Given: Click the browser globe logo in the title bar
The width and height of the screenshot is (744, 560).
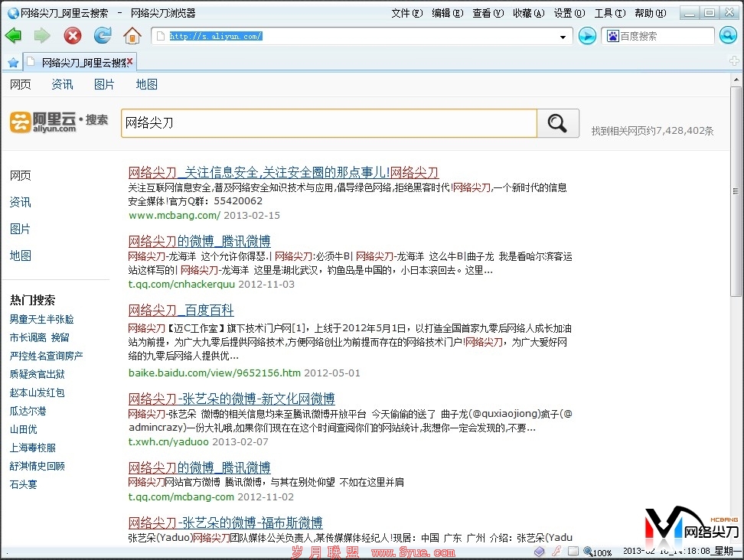Looking at the screenshot, I should tap(13, 13).
